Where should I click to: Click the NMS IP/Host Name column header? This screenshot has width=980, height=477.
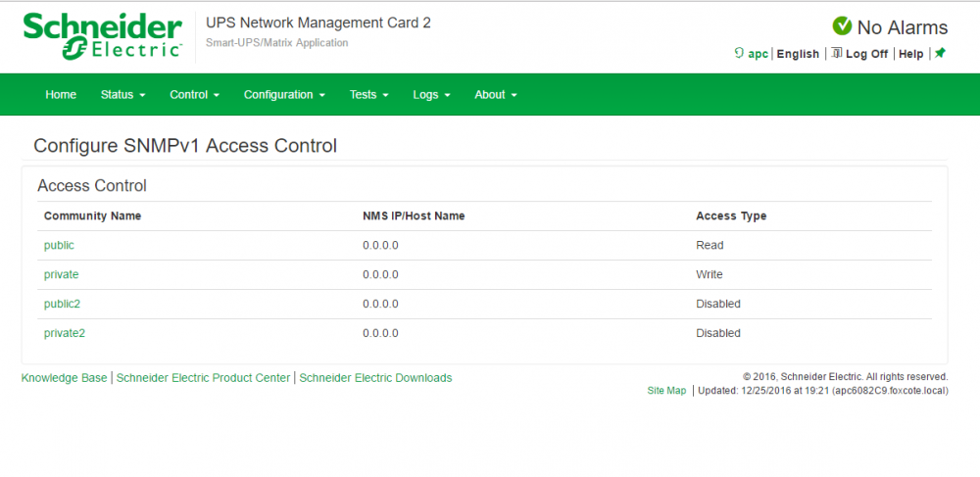[414, 216]
